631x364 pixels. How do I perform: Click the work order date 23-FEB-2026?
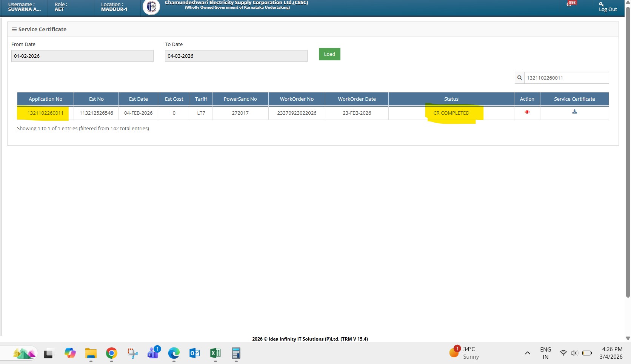click(x=357, y=113)
